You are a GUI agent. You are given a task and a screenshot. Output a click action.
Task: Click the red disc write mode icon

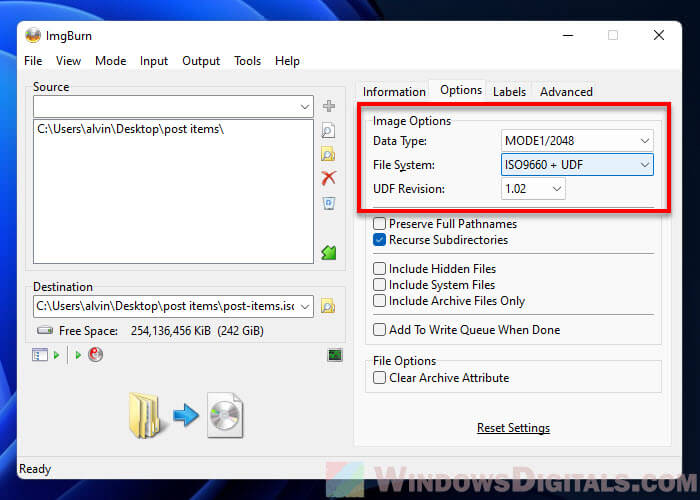coord(95,354)
